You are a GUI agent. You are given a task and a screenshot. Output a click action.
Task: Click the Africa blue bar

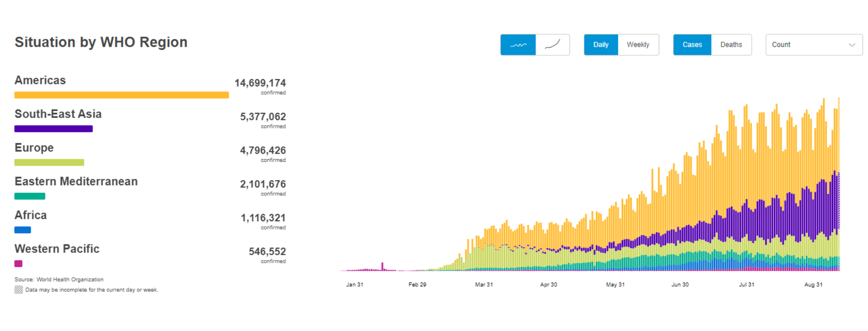tap(23, 230)
